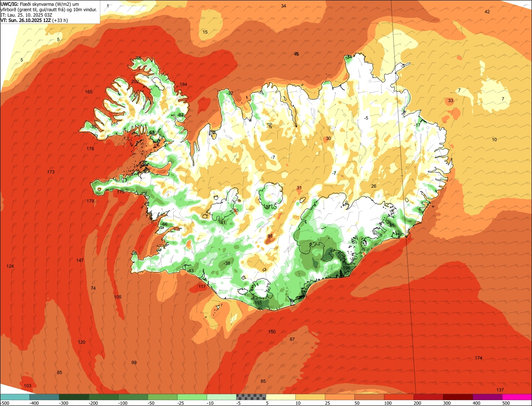Click the valid time 'VT: Sun. 26.10.2025 12Z (+33 h)'
The image size is (532, 406).
click(x=34, y=20)
